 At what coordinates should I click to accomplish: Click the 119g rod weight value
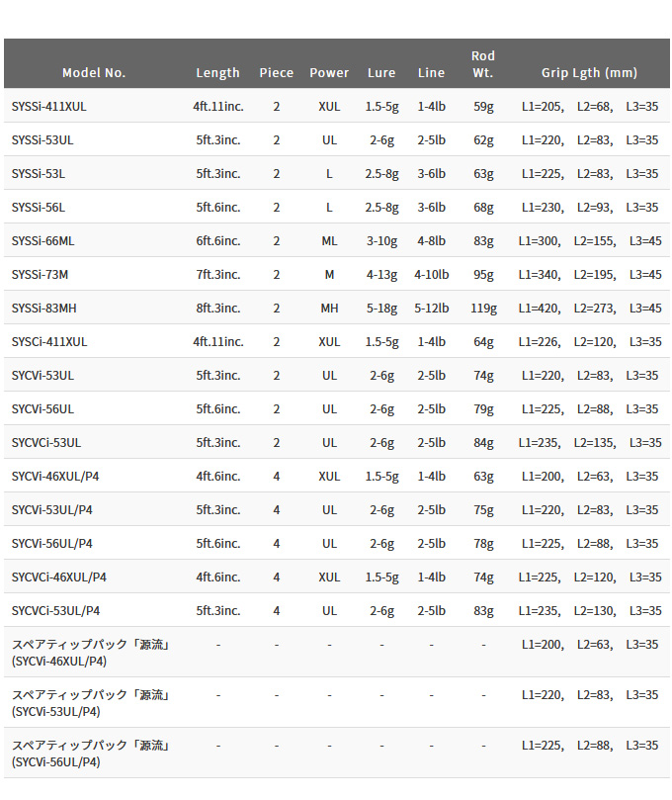[483, 309]
